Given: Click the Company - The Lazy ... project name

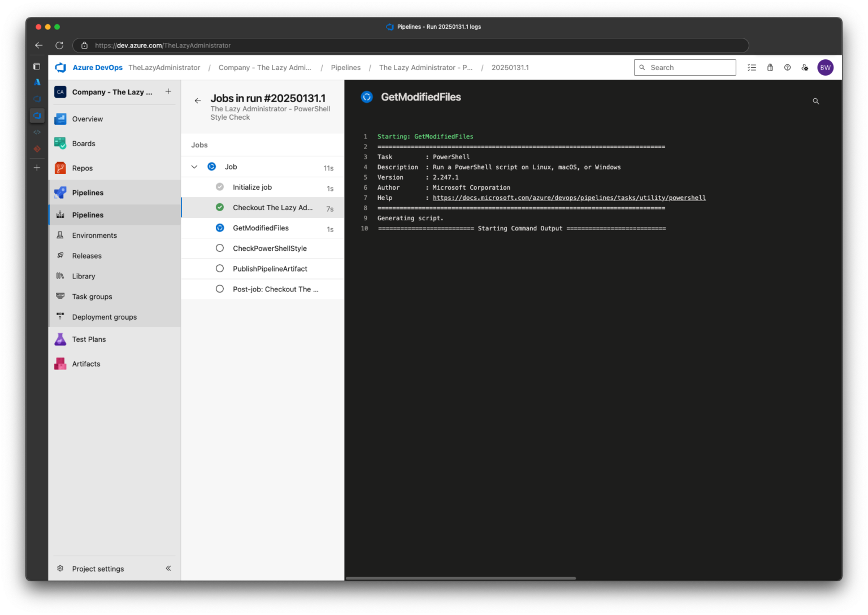Looking at the screenshot, I should (x=112, y=92).
